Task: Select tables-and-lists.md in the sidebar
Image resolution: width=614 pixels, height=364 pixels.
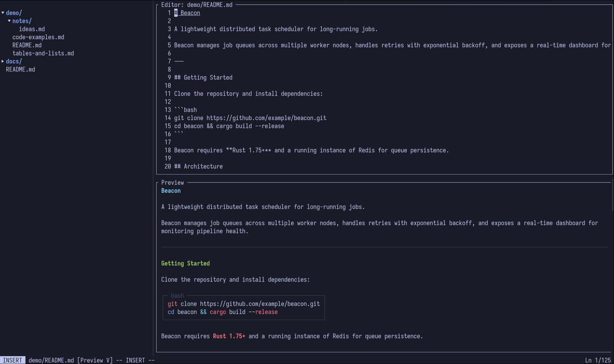Action: click(43, 53)
